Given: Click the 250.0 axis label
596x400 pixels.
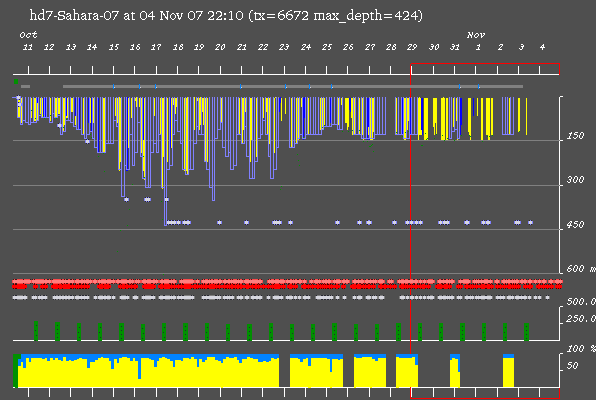Looking at the screenshot, I should [x=581, y=319].
